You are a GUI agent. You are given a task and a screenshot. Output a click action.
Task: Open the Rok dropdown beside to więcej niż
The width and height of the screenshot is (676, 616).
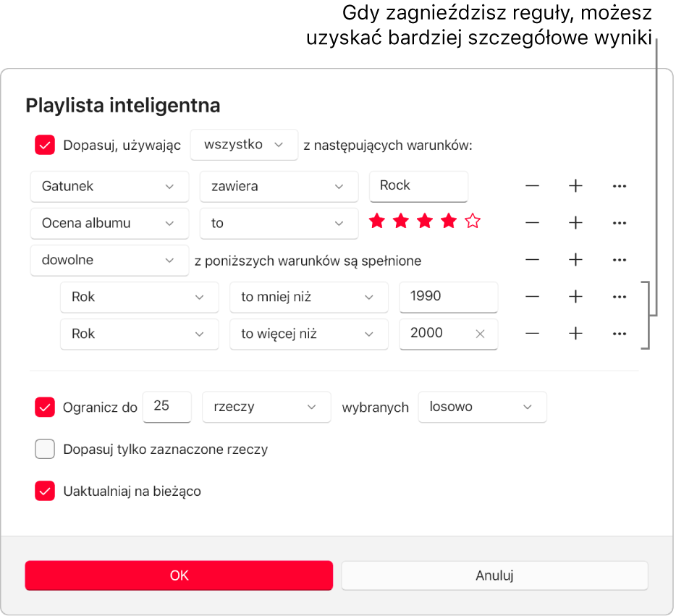[x=139, y=334]
